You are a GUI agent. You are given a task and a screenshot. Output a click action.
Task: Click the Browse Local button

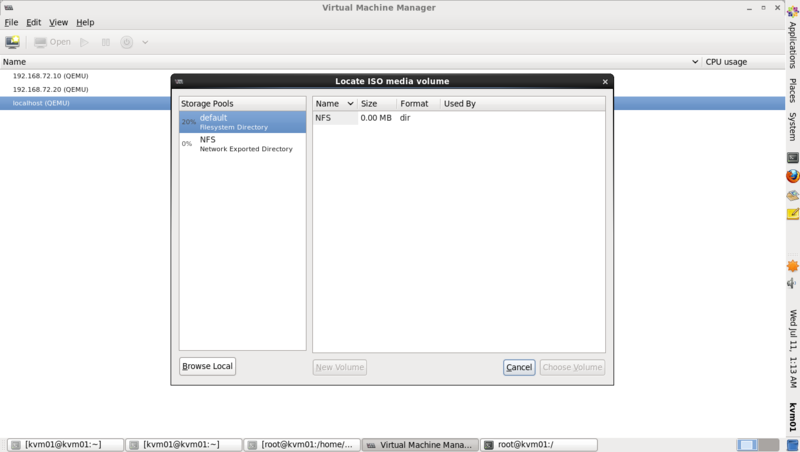pyautogui.click(x=207, y=366)
